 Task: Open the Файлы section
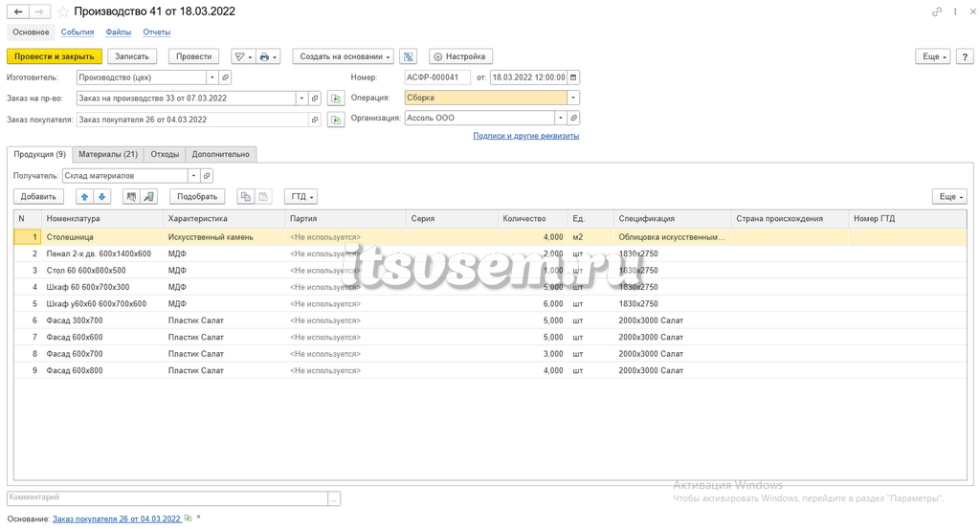(118, 32)
